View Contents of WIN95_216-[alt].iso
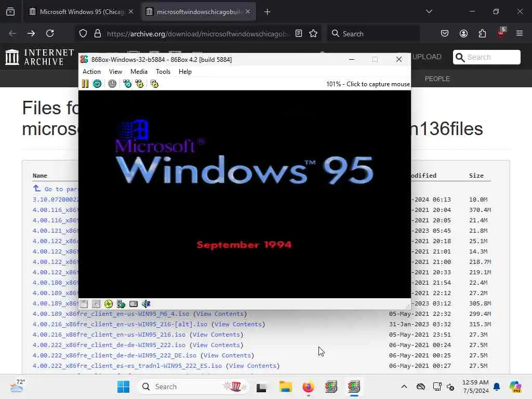 click(x=238, y=324)
